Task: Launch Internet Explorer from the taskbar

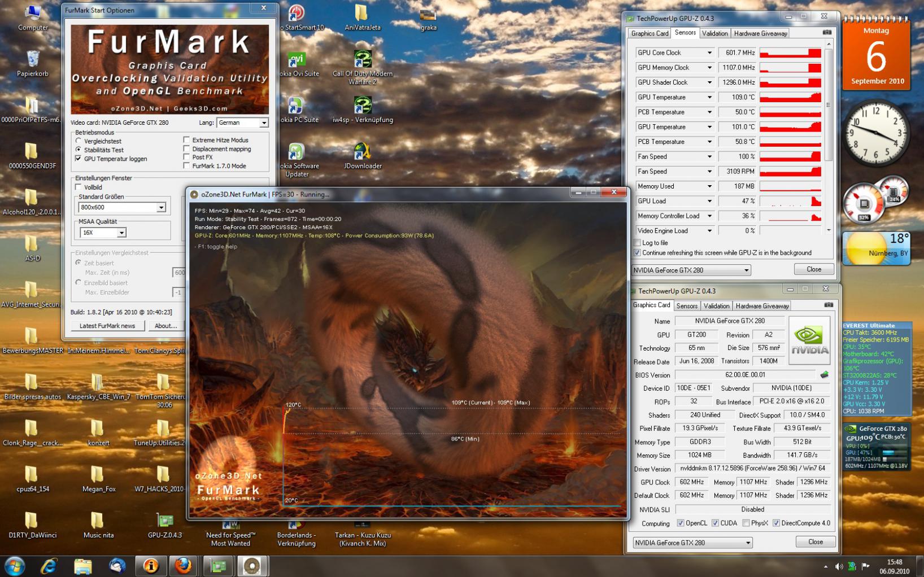Action: coord(49,566)
